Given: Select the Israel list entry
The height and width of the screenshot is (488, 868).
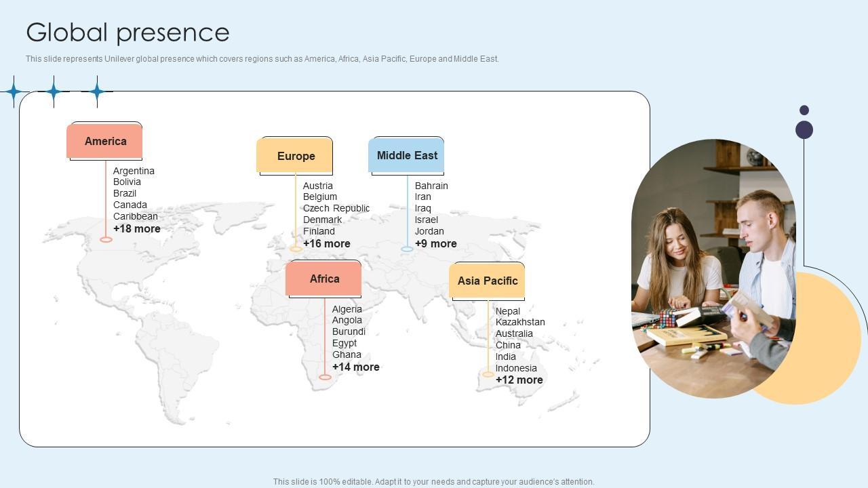Looking at the screenshot, I should tap(427, 220).
